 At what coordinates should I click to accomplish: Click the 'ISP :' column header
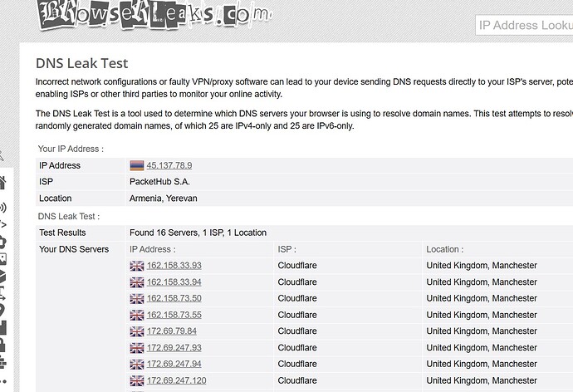286,249
